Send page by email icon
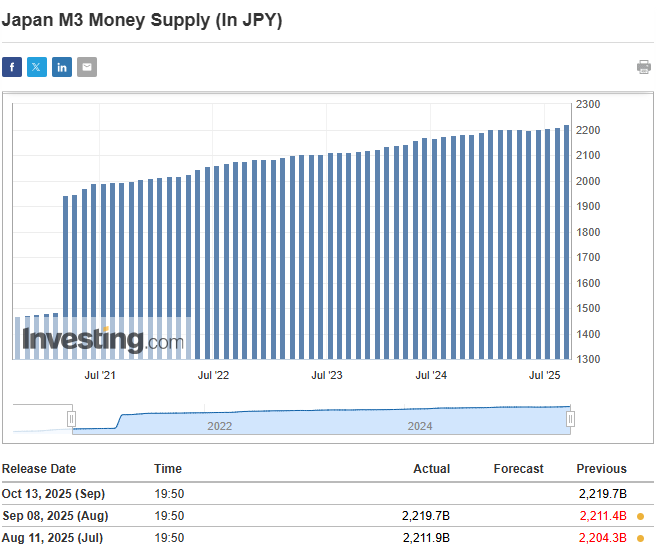The width and height of the screenshot is (661, 547). coord(87,67)
